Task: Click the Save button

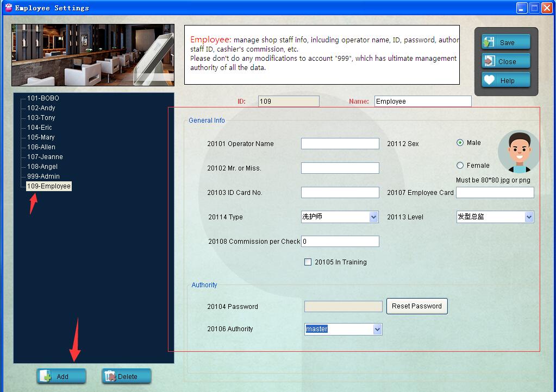Action: point(505,42)
